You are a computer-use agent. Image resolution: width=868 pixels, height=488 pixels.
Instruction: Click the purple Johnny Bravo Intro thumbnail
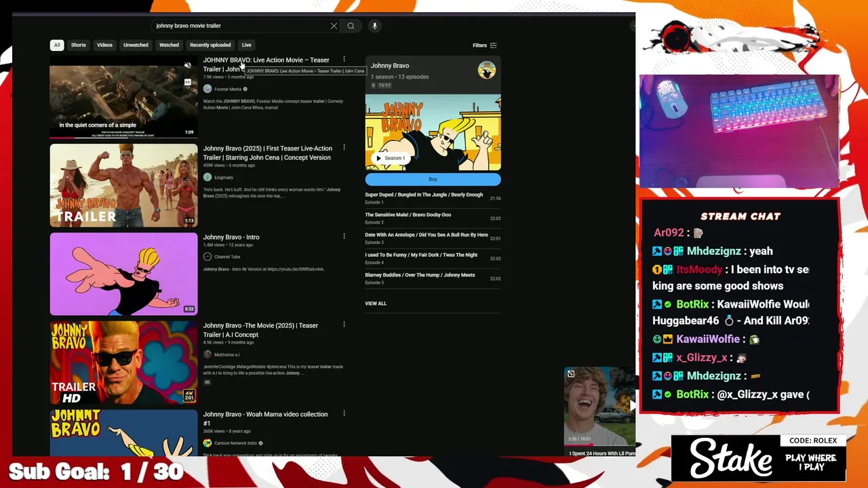(x=123, y=274)
